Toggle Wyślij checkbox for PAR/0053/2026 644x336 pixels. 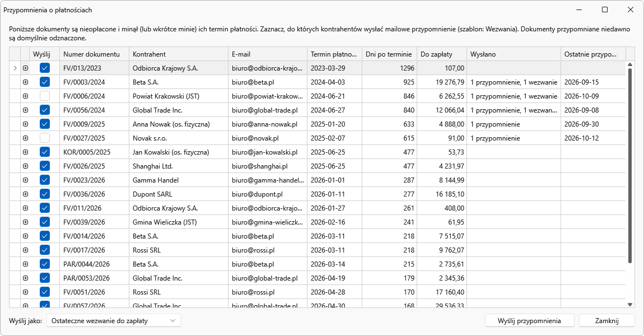coord(45,278)
